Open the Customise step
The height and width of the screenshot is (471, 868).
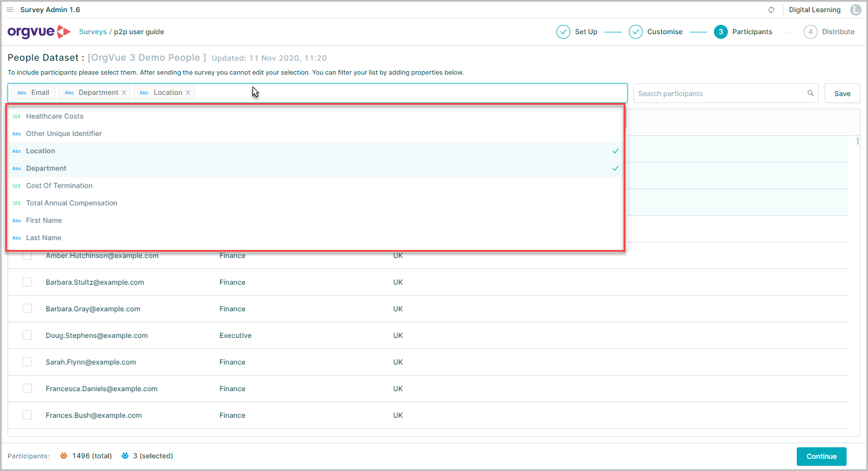click(x=655, y=32)
